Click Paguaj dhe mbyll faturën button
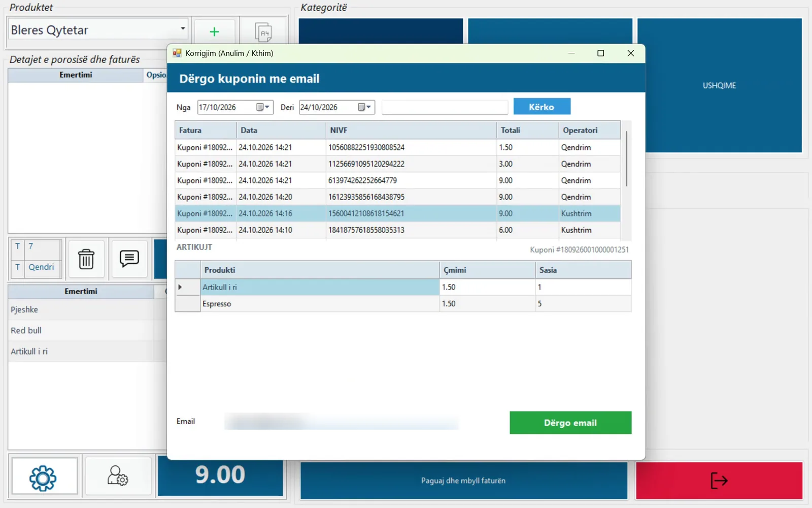The image size is (812, 508). (463, 481)
